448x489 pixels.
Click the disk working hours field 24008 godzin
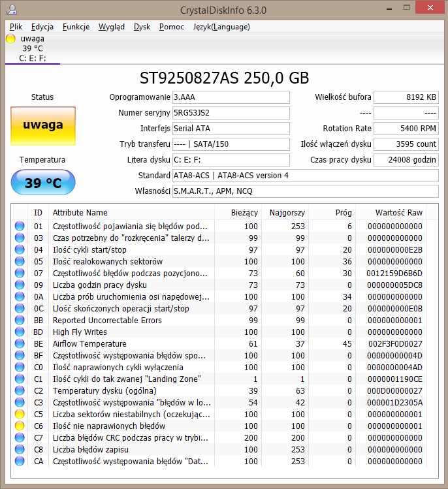point(406,160)
